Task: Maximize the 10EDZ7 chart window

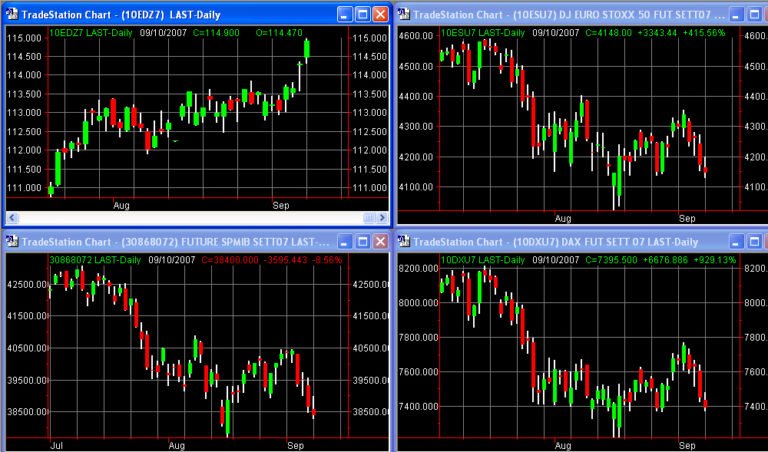Action: 363,14
